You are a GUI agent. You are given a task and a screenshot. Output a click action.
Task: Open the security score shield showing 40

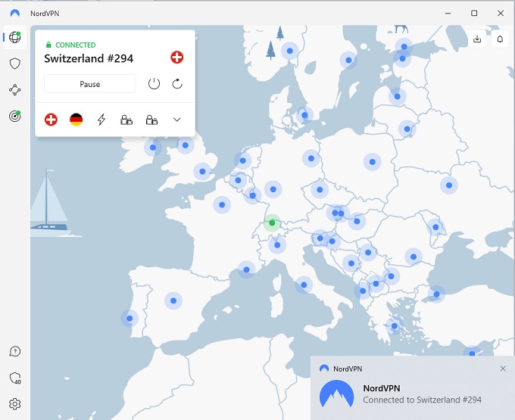pos(15,378)
